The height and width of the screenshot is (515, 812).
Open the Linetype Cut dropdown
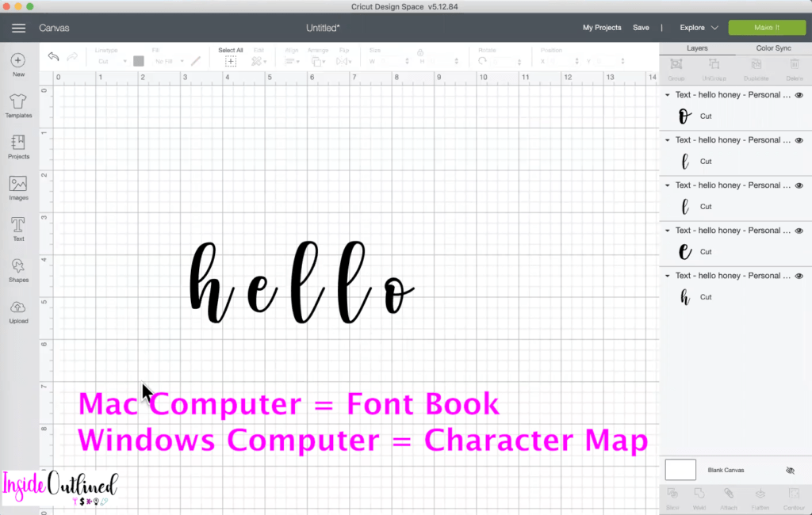(112, 62)
